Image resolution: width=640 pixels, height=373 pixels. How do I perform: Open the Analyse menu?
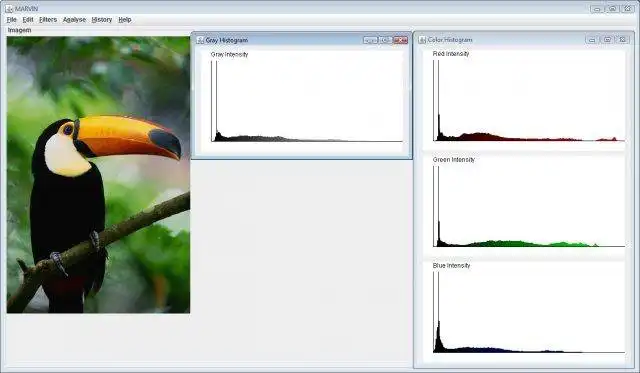click(x=74, y=20)
